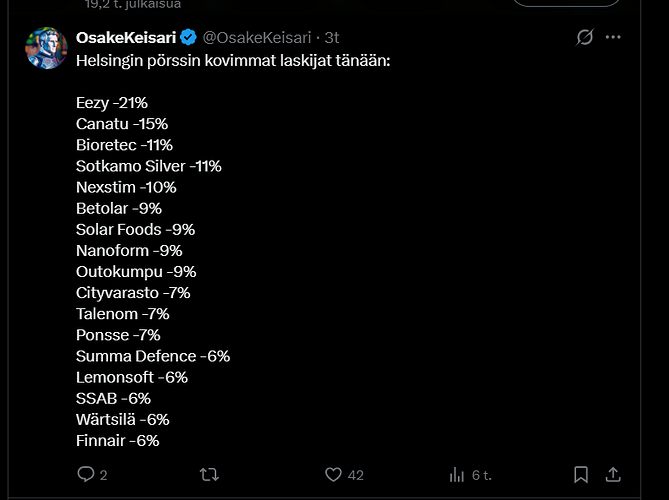Click the Grok explain icon
669x500 pixels.
(585, 37)
